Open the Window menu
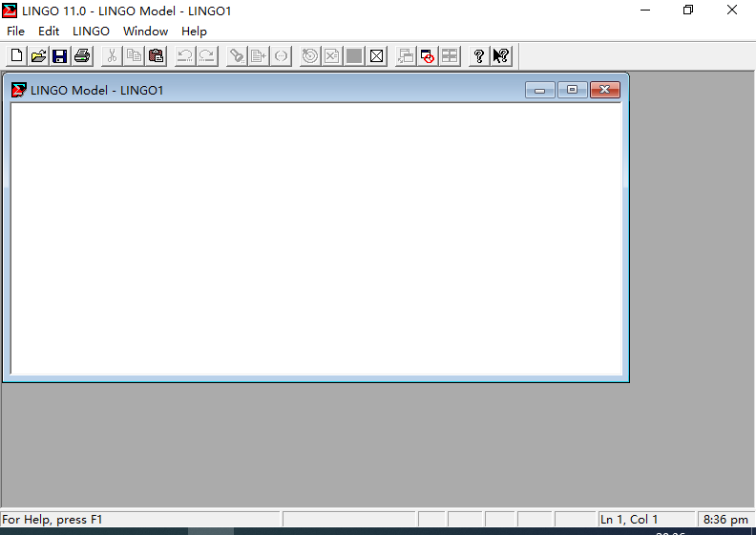The width and height of the screenshot is (756, 535). pyautogui.click(x=146, y=32)
